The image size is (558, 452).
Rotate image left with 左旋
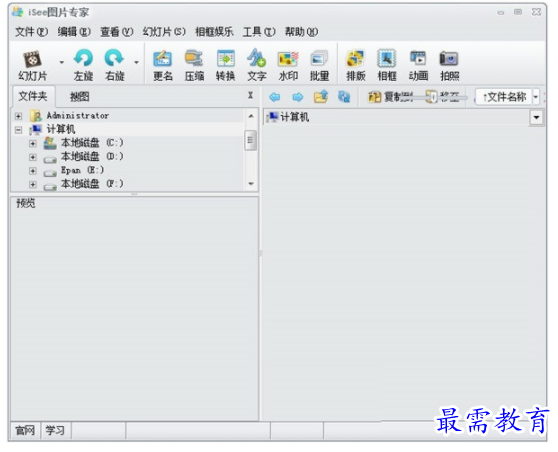click(x=83, y=65)
